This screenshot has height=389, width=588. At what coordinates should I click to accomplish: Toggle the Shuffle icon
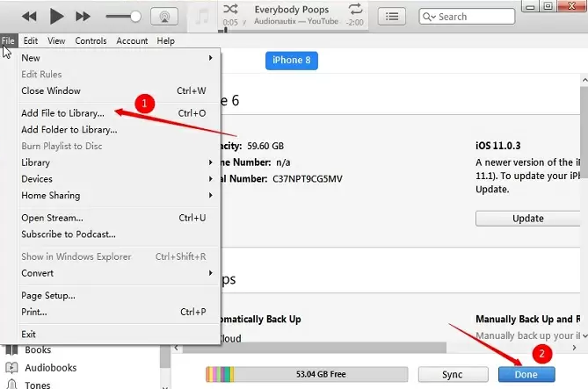(232, 10)
